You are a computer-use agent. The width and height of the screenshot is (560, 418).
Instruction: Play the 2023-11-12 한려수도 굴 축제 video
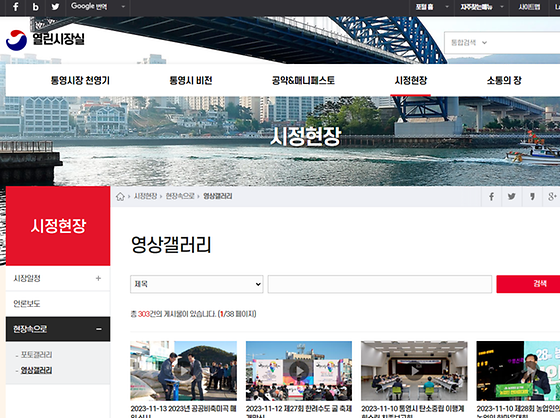click(299, 371)
